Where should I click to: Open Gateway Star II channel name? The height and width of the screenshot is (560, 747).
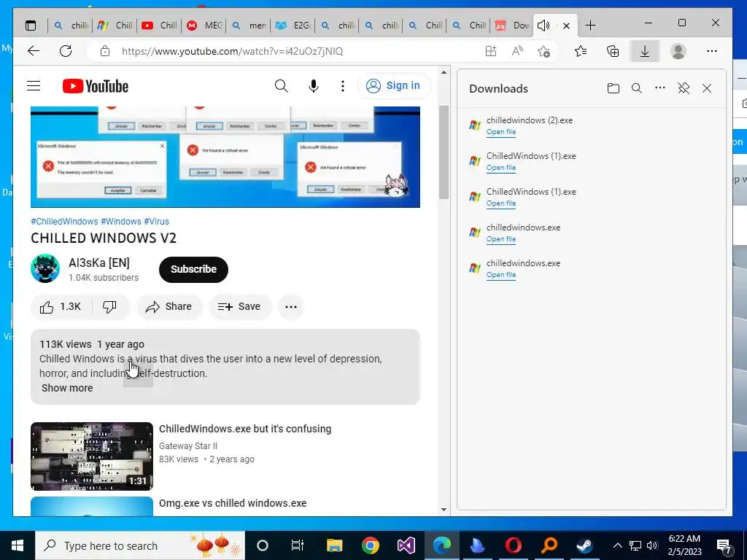coord(188,446)
